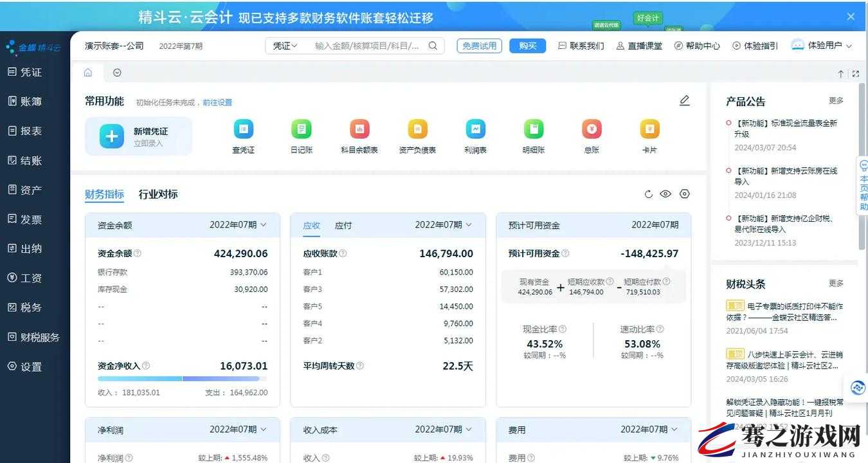This screenshot has width=868, height=463.
Task: Open the 账簿 sidebar menu
Action: pos(25,102)
